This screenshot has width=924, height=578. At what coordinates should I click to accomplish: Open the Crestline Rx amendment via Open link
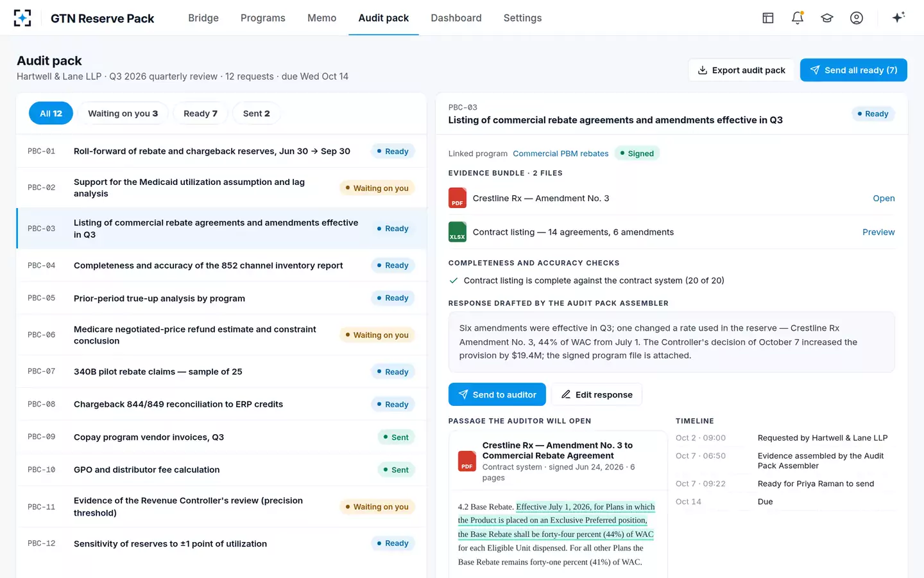coord(884,198)
